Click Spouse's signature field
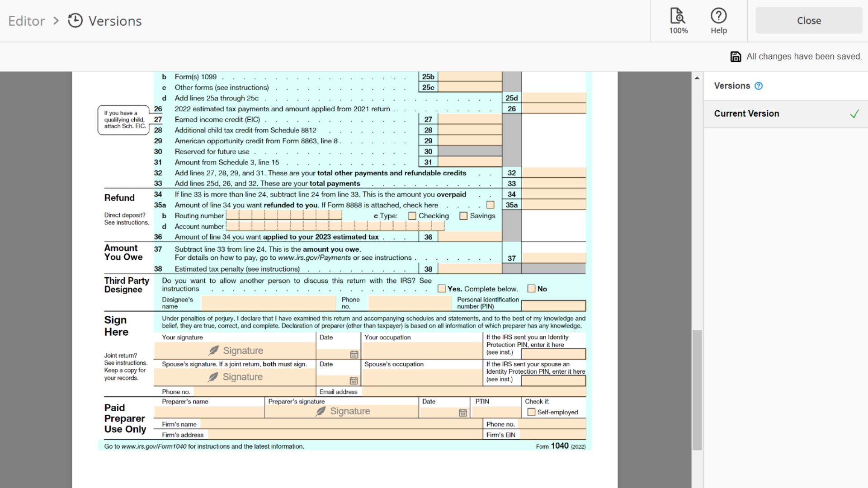 tap(235, 377)
